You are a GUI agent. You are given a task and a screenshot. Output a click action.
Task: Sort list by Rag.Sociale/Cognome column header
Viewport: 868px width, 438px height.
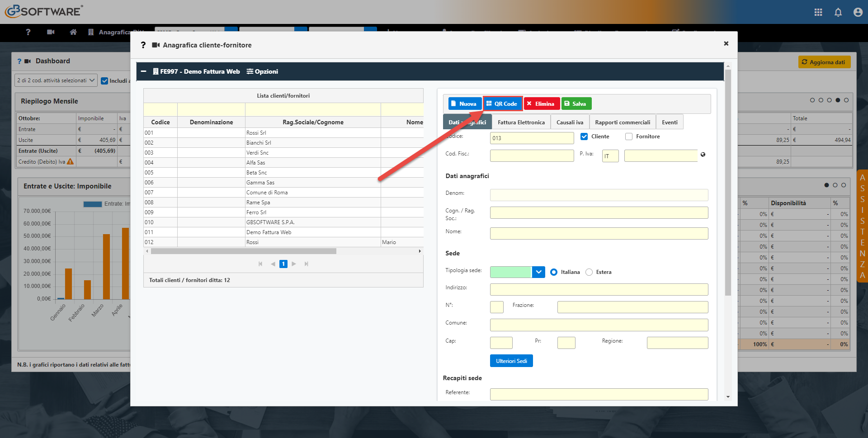click(x=313, y=122)
